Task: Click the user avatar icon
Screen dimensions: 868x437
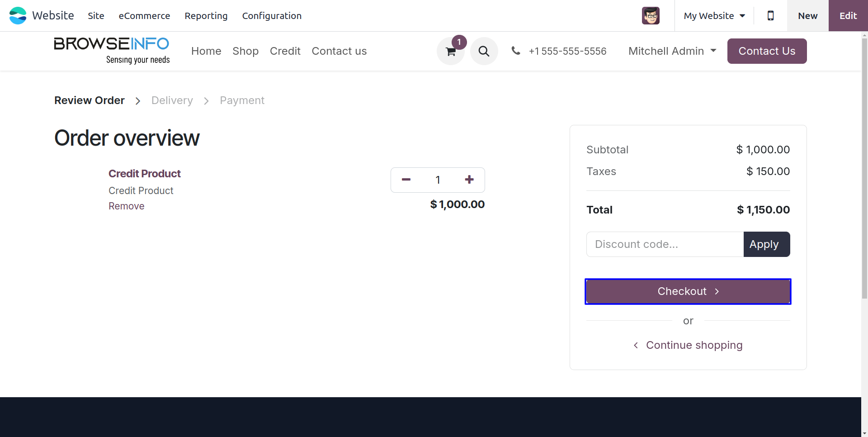Action: (651, 16)
